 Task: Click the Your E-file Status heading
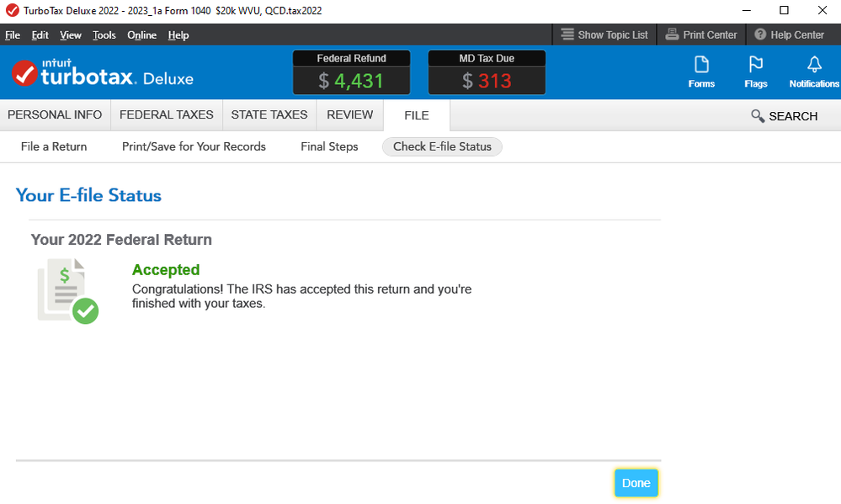coord(88,195)
